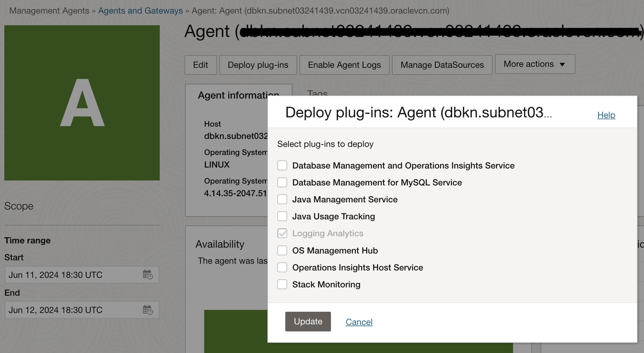Viewport: 644px width, 353px height.
Task: Go to Agents and Gateways breadcrumb
Action: tap(140, 10)
